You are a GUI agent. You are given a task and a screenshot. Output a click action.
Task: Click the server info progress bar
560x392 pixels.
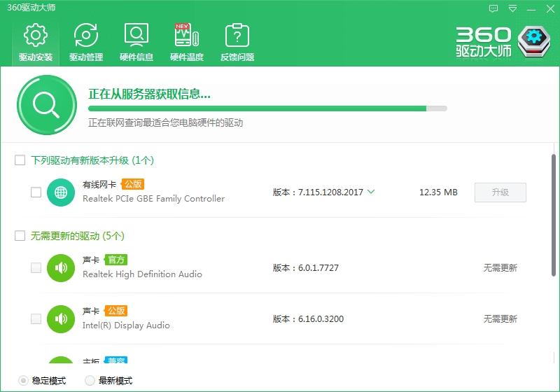(x=267, y=108)
